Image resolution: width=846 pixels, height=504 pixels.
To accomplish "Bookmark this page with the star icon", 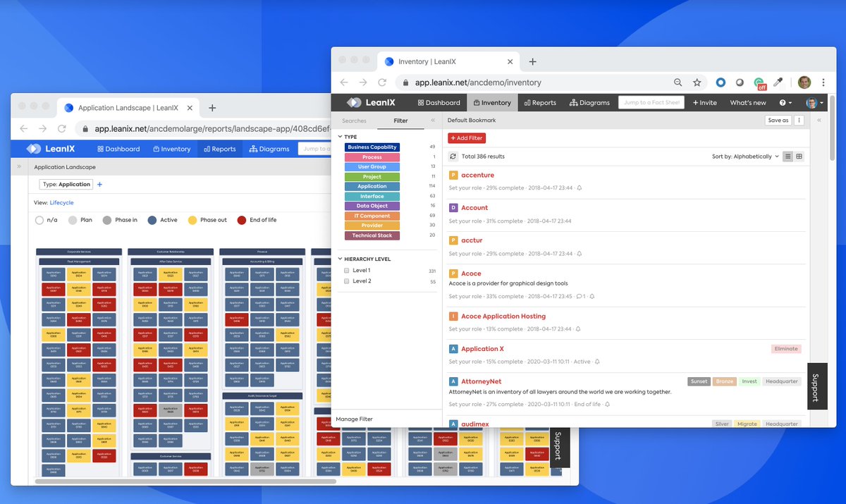I will (697, 82).
